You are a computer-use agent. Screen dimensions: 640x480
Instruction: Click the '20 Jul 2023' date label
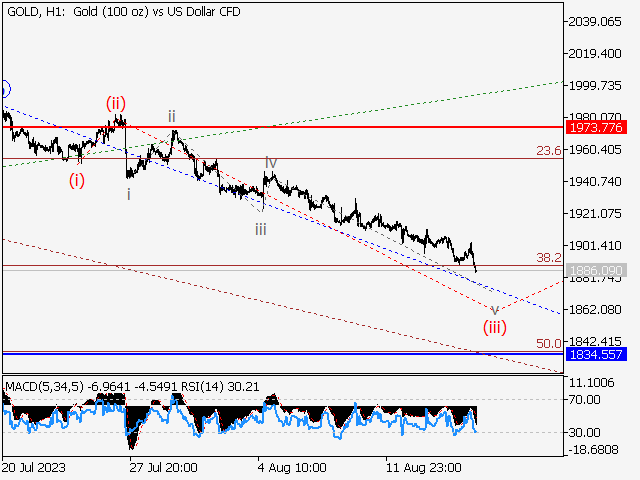34,468
